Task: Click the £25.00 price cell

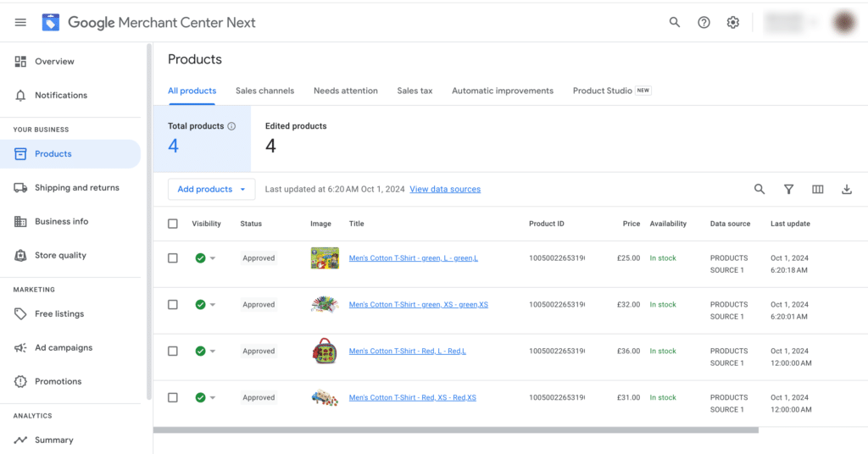Action: click(628, 258)
